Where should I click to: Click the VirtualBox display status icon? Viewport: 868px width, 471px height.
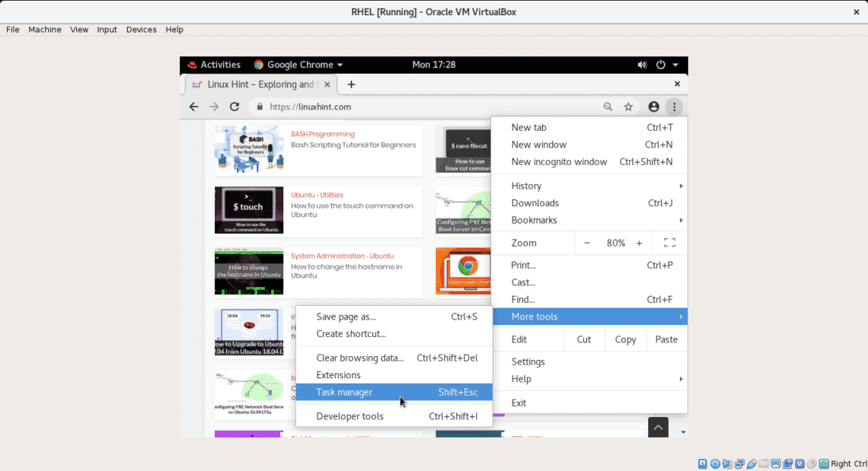[x=776, y=464]
